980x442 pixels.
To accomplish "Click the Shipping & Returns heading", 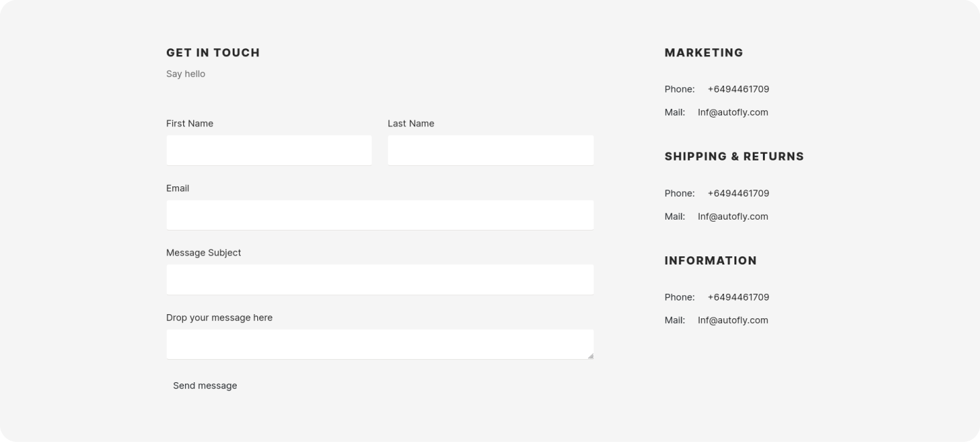I will point(734,156).
